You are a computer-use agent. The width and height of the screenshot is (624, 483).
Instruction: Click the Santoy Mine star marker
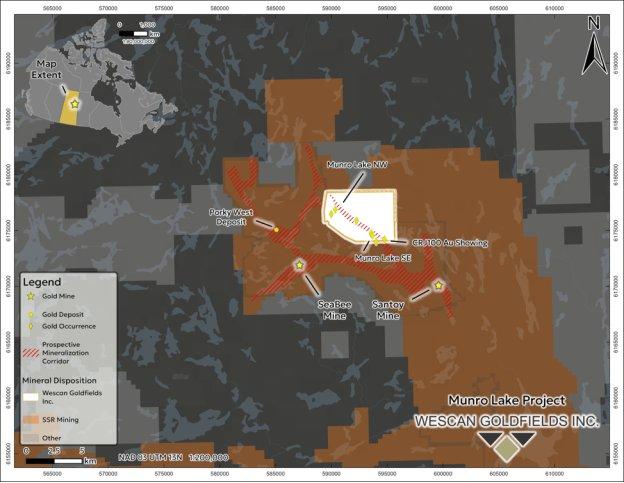tap(439, 285)
